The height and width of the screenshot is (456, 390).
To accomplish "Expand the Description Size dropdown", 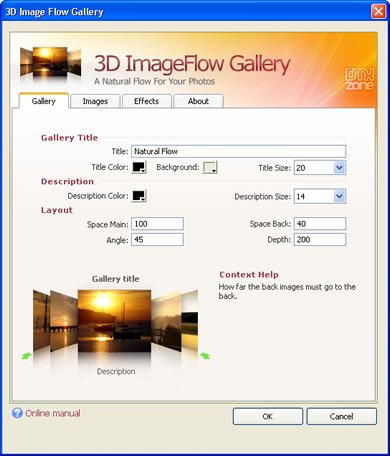I will tap(339, 196).
